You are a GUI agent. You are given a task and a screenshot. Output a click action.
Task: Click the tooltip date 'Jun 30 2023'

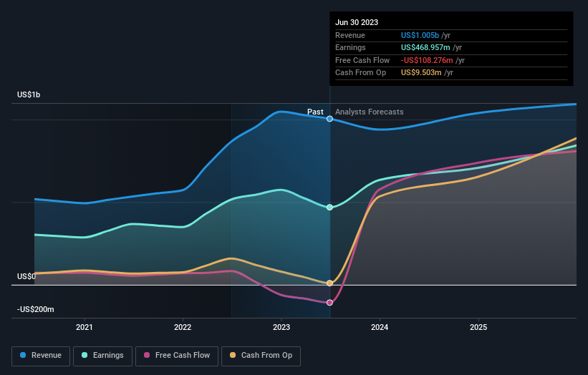[x=357, y=22]
